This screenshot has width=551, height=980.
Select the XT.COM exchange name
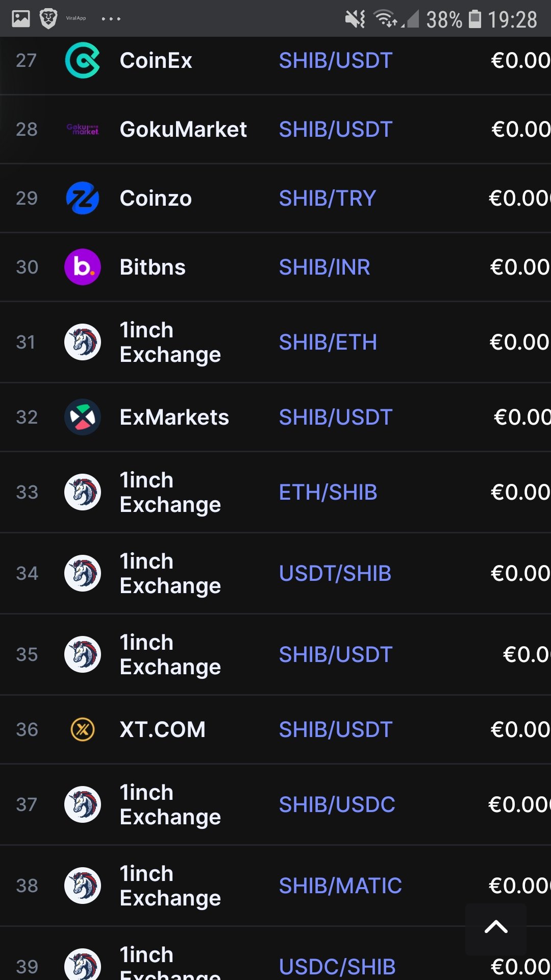click(162, 729)
